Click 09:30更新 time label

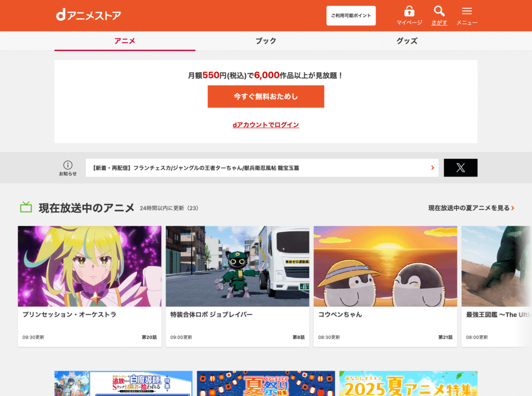[x=33, y=337]
